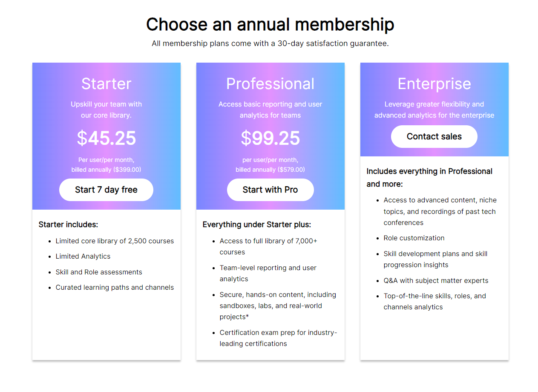538x392 pixels.
Task: Select the Professional plan heading
Action: tap(270, 84)
